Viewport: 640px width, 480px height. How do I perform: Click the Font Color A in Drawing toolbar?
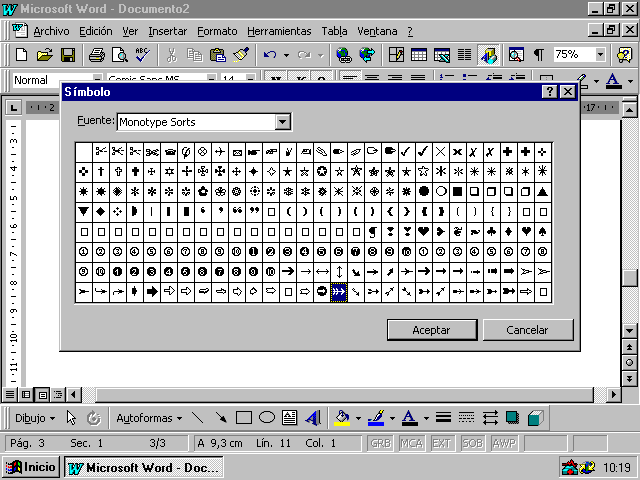[x=410, y=418]
